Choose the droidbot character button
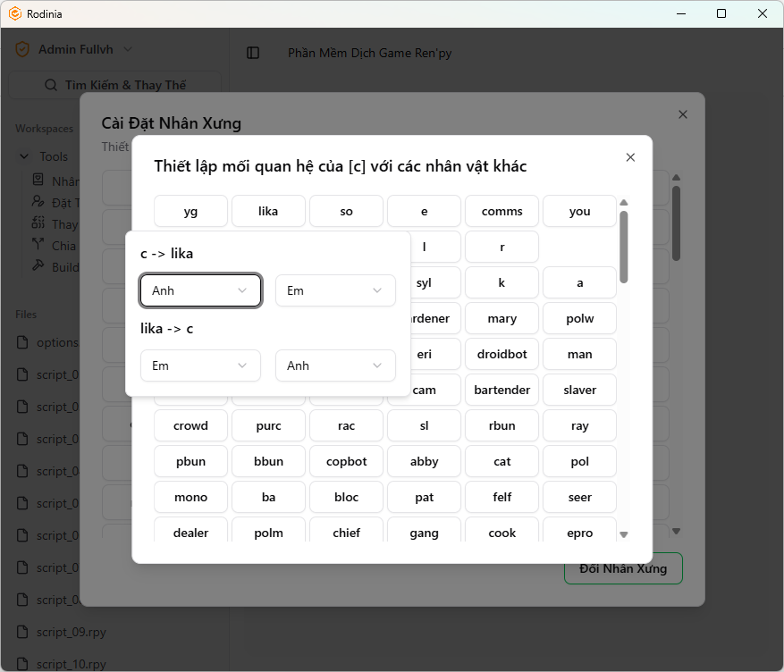This screenshot has width=784, height=672. point(502,354)
